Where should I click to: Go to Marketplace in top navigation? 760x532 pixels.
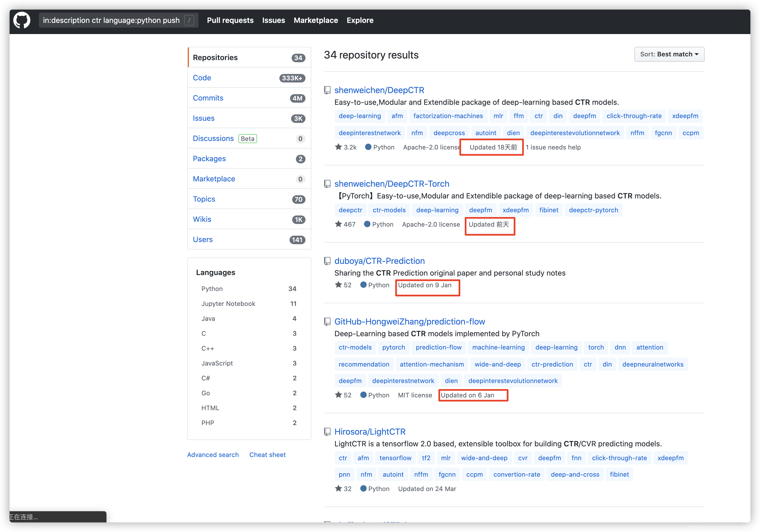pyautogui.click(x=316, y=20)
